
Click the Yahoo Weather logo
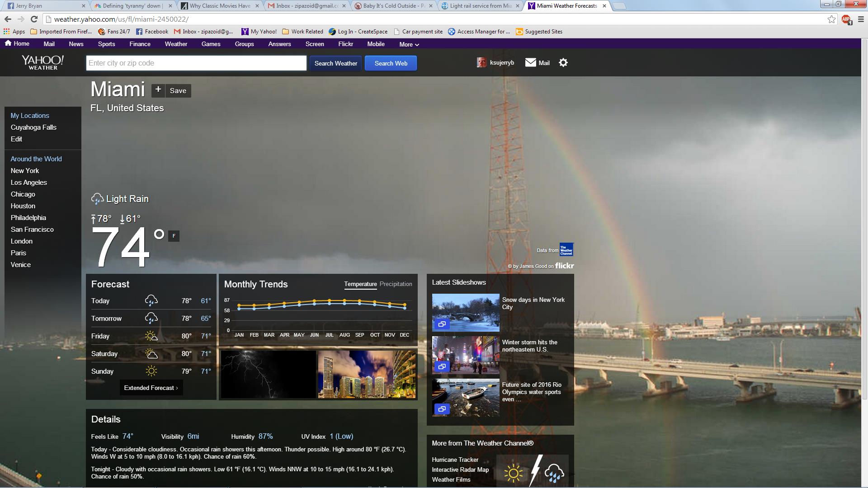[43, 63]
